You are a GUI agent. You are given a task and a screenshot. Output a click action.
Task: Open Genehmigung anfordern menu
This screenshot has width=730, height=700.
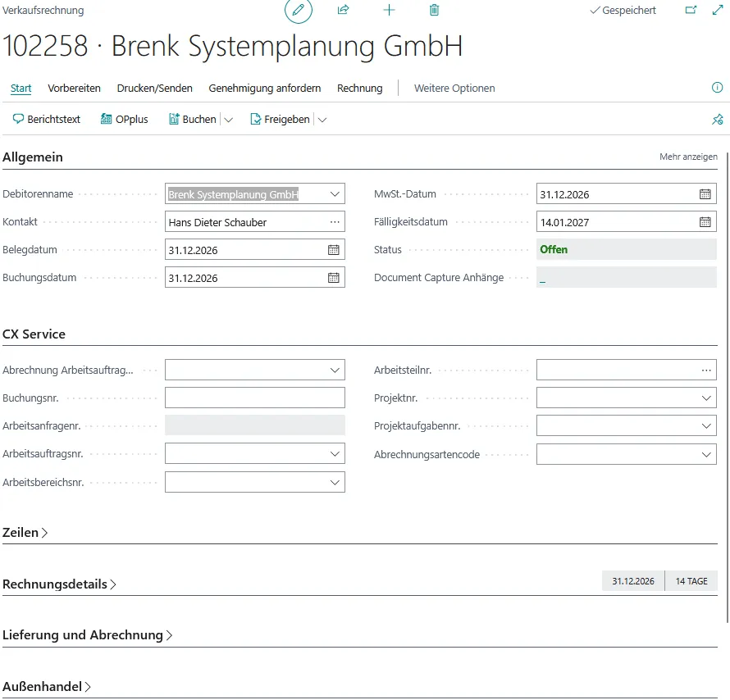coord(264,88)
